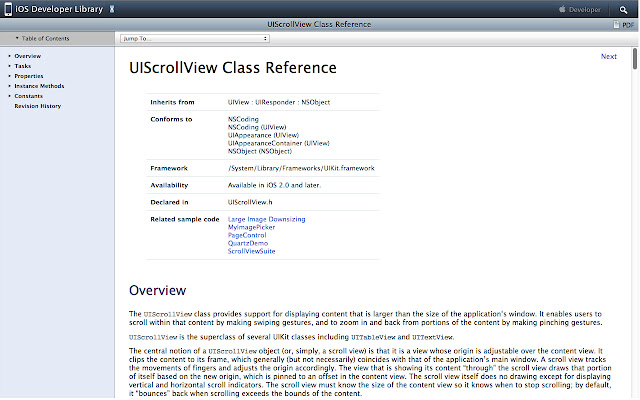Click the PDF label link
Screen dimensions: 640x400
(628, 25)
